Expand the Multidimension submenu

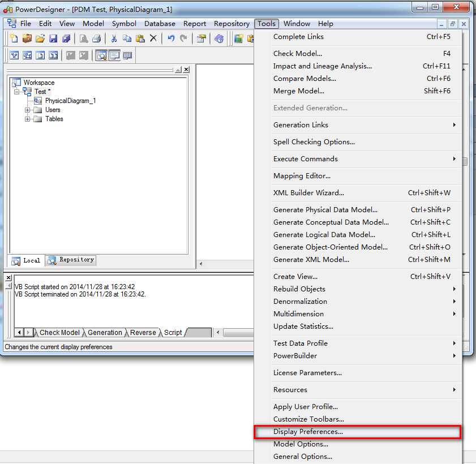coord(358,314)
